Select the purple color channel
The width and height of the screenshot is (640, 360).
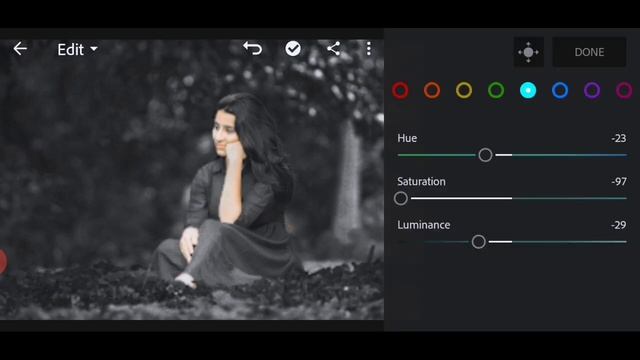point(592,90)
